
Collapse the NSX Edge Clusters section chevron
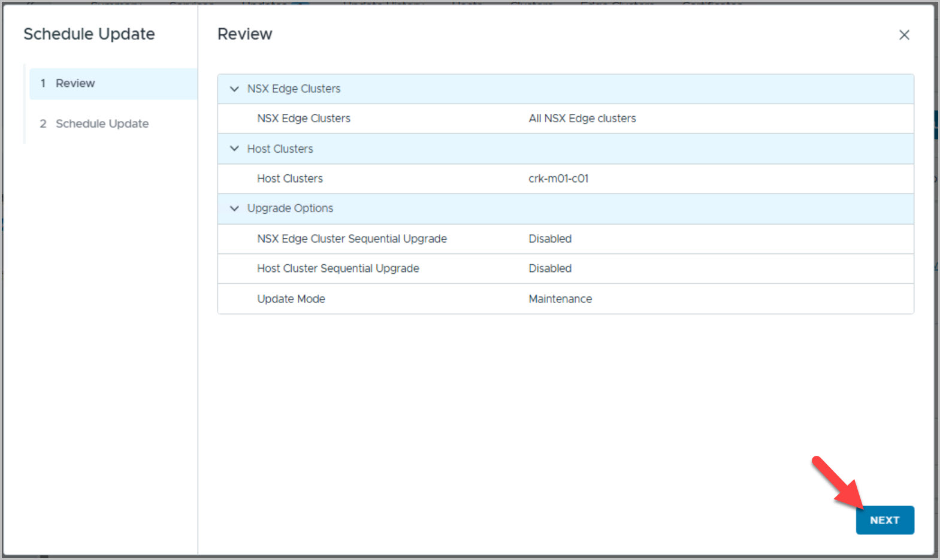click(x=234, y=89)
